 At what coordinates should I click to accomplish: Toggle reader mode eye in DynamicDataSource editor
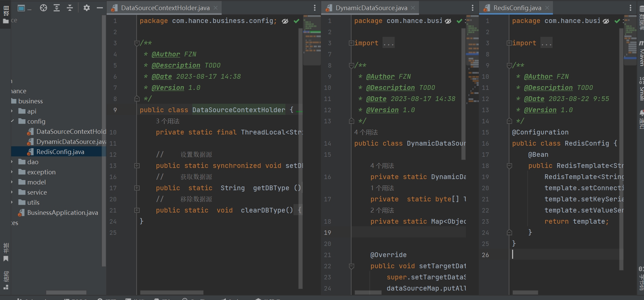[x=448, y=21]
